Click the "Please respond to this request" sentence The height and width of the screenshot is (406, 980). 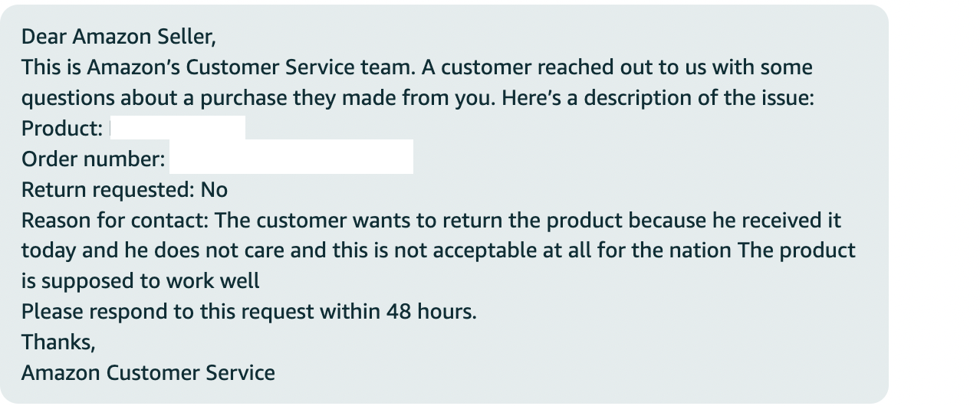[248, 313]
